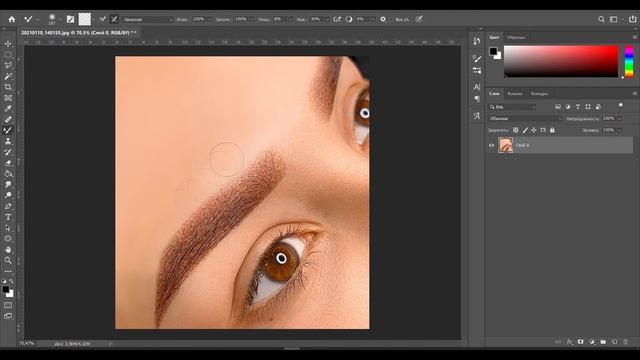Select the Crop tool
Screen dimensions: 640x360
click(x=8, y=87)
